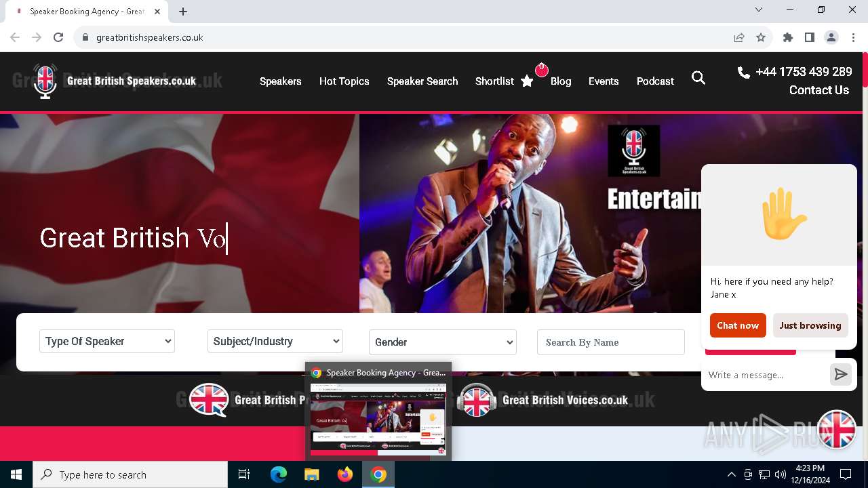Click the Just browsing button

coord(810,325)
